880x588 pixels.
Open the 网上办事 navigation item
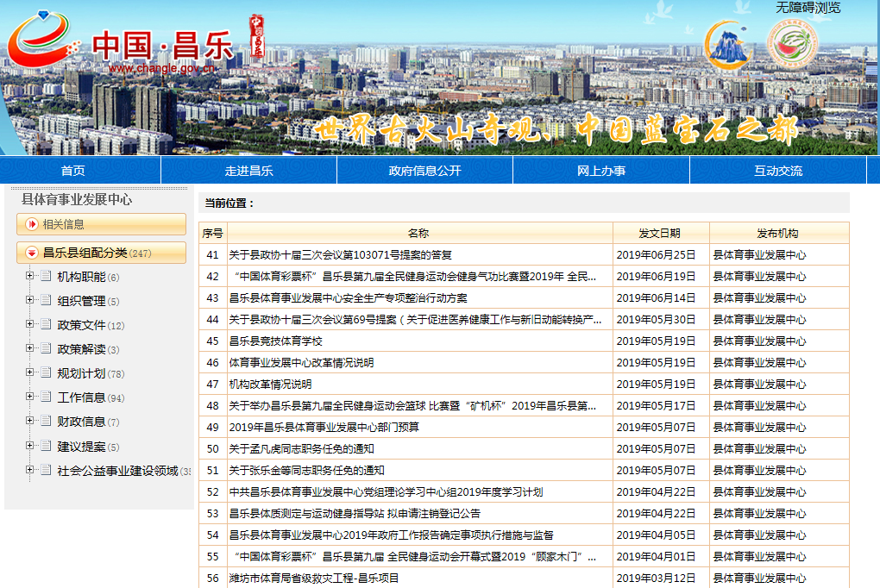601,171
